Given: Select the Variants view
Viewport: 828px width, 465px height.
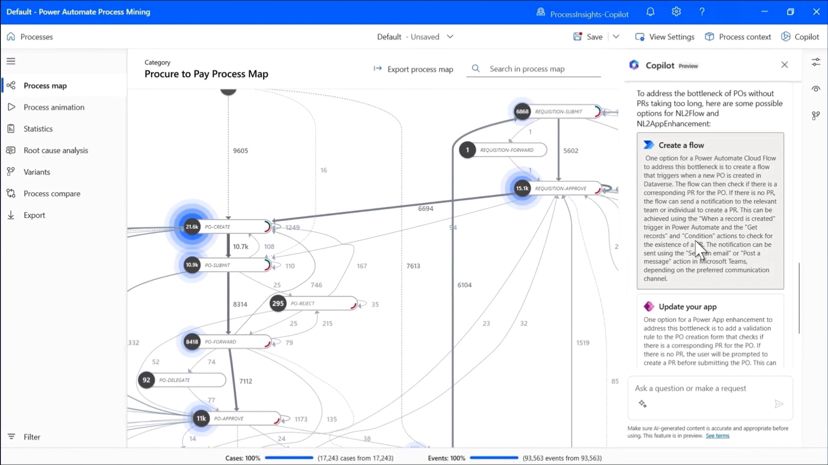Looking at the screenshot, I should click(x=36, y=172).
